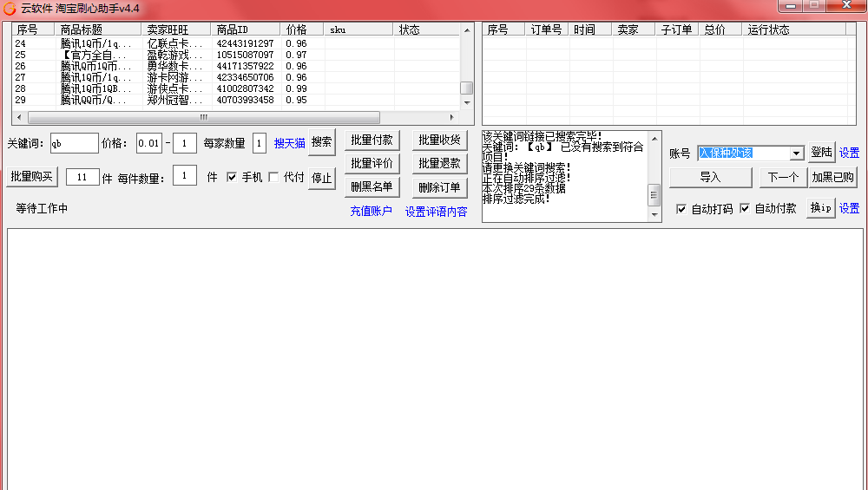Click the 搜天猫 link
Image resolution: width=868 pixels, height=490 pixels.
[x=290, y=143]
